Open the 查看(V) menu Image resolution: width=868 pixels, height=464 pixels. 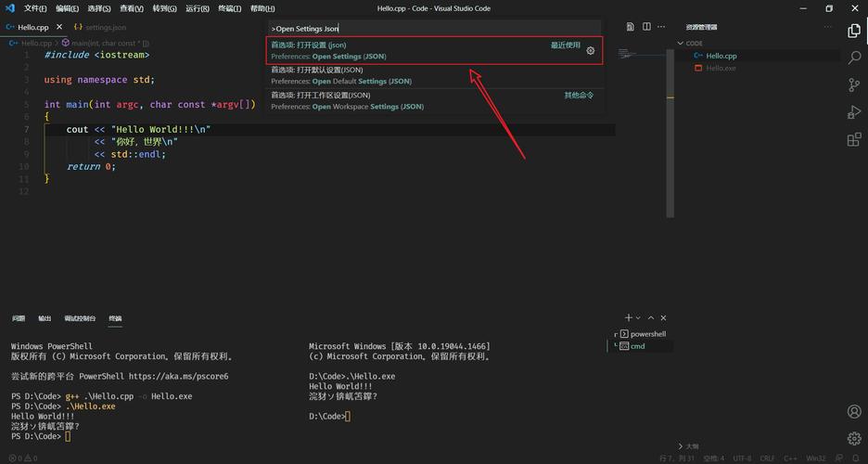click(132, 8)
